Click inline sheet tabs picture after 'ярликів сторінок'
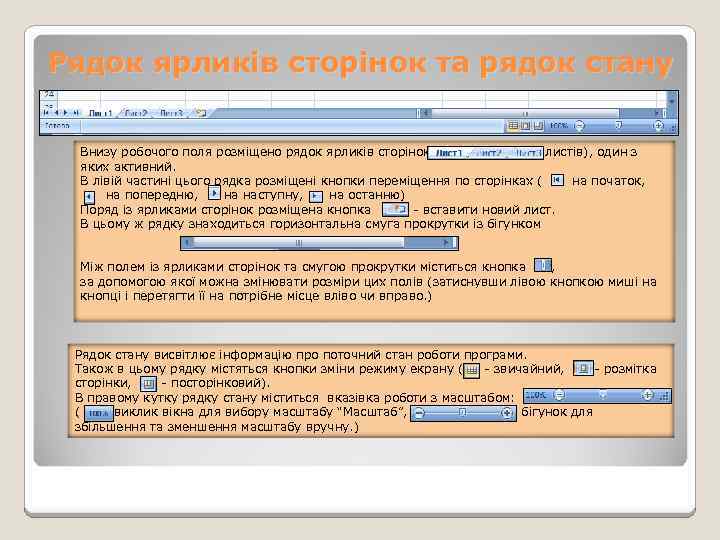720x540 pixels. (486, 153)
